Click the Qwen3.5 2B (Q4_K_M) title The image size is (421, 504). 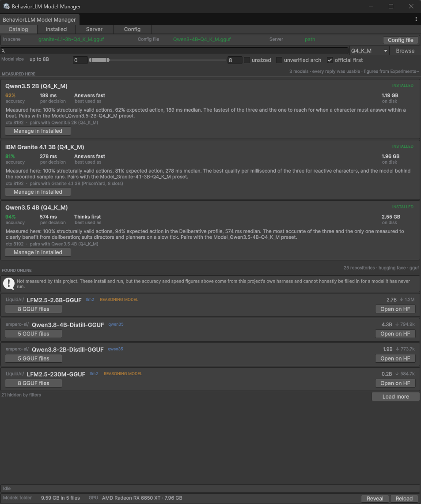[x=36, y=86]
